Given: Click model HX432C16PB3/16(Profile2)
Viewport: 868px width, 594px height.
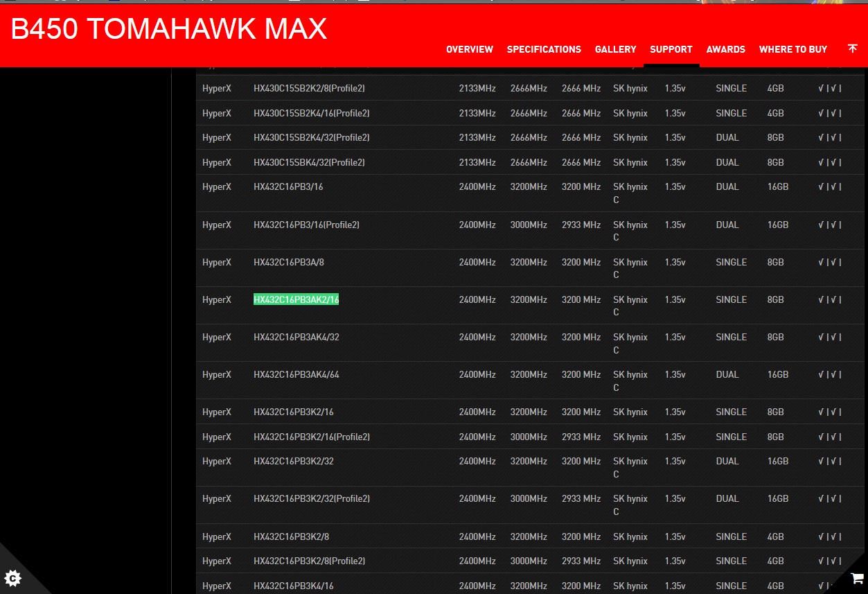Looking at the screenshot, I should click(x=306, y=225).
